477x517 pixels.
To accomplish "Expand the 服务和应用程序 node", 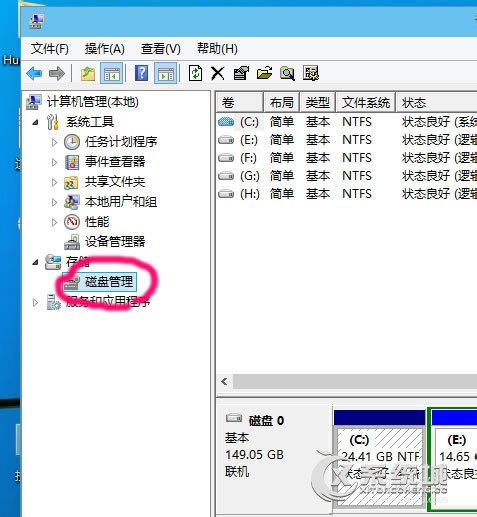I will pyautogui.click(x=35, y=302).
